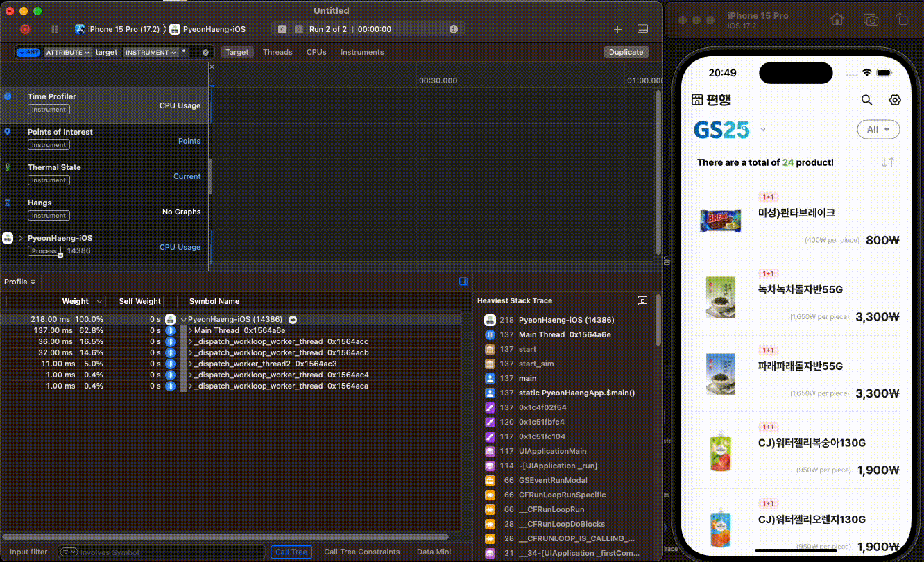Sort by the Weight column header
The width and height of the screenshot is (924, 562).
[x=75, y=301]
